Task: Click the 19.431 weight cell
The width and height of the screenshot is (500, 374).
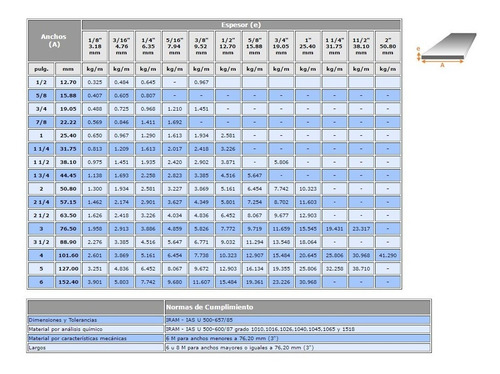Action: tap(334, 229)
